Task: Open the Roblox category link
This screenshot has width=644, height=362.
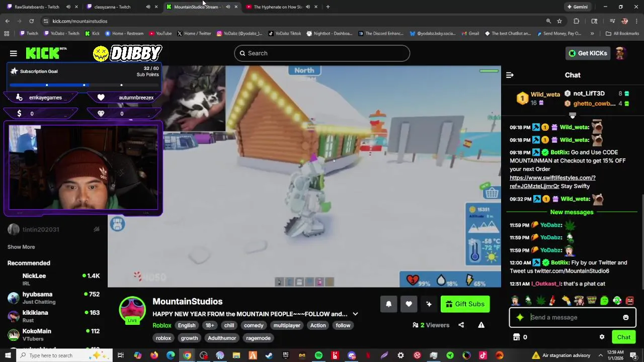Action: pos(162,325)
